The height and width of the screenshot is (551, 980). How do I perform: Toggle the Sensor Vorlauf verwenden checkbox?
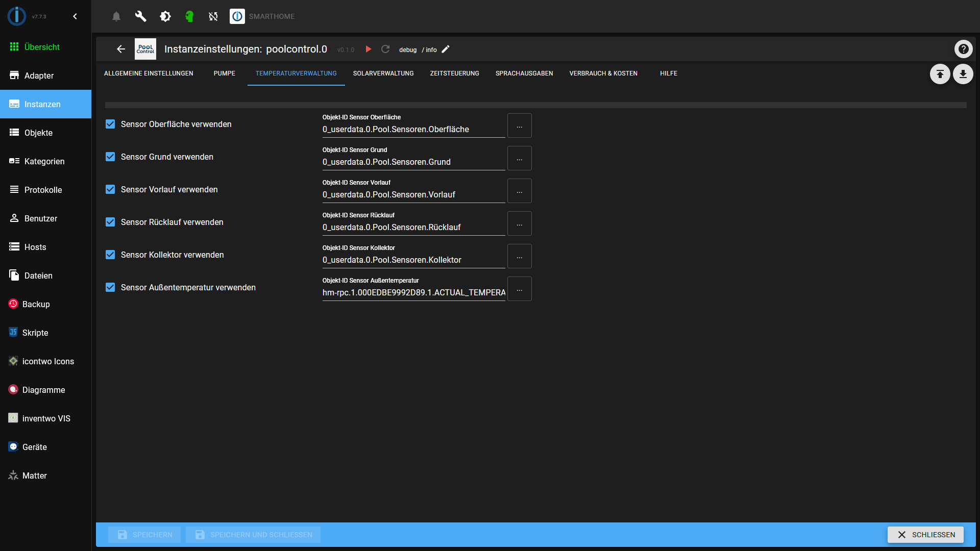(x=110, y=189)
